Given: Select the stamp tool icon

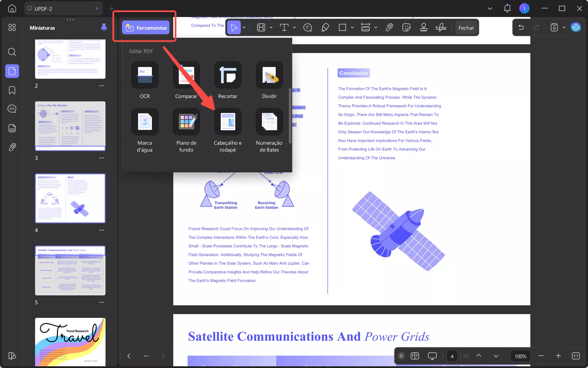Looking at the screenshot, I should point(423,28).
